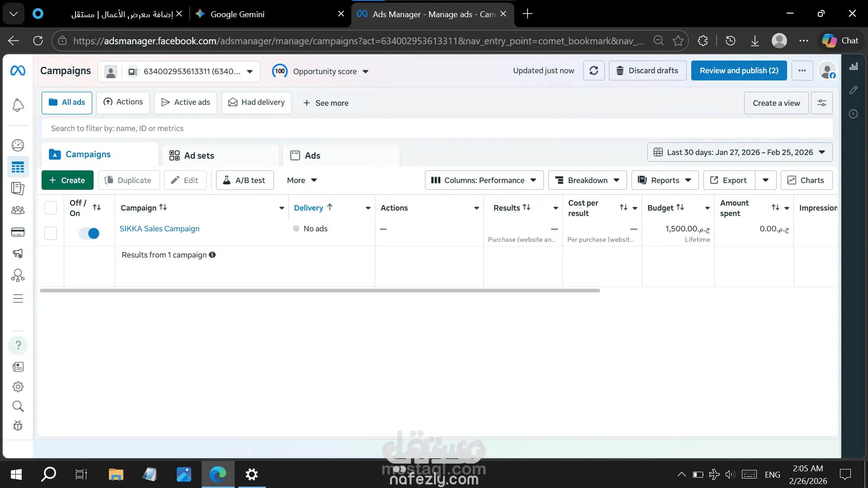The width and height of the screenshot is (868, 488).
Task: Check the SIKKA Sales Campaign row checkbox
Action: pos(51,233)
